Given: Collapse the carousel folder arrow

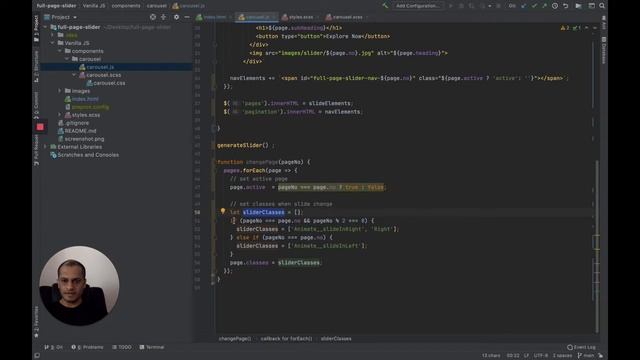Looking at the screenshot, I should coord(67,59).
